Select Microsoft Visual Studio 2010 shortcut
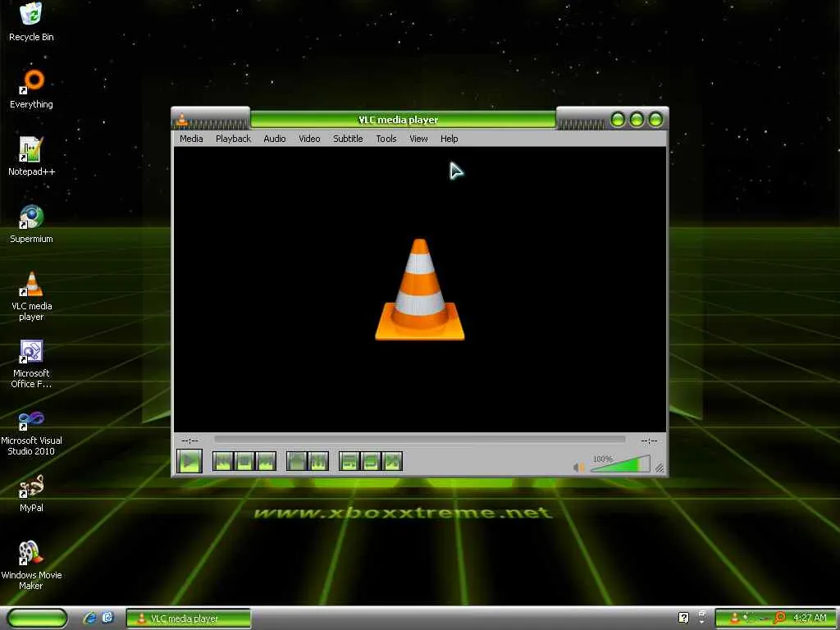The image size is (840, 630). pos(31,433)
